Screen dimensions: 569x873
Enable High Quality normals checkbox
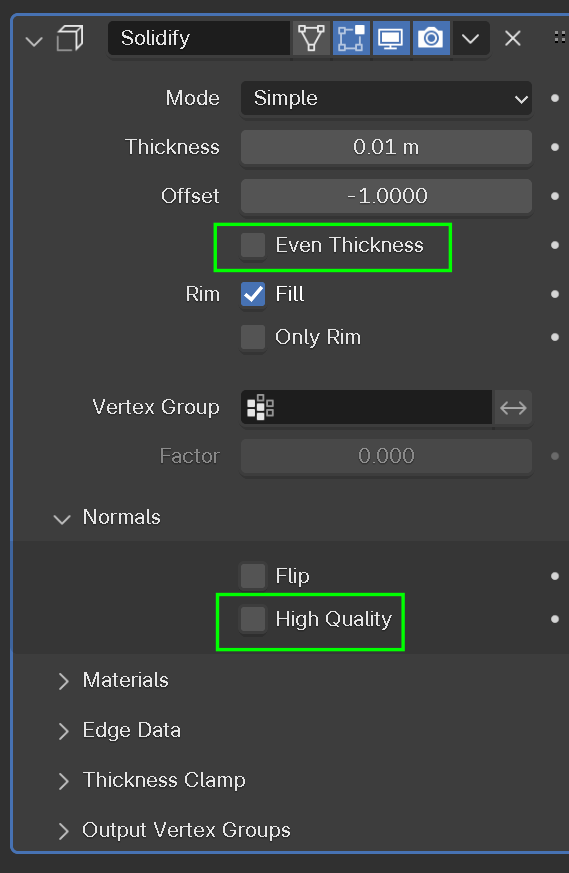click(x=253, y=619)
